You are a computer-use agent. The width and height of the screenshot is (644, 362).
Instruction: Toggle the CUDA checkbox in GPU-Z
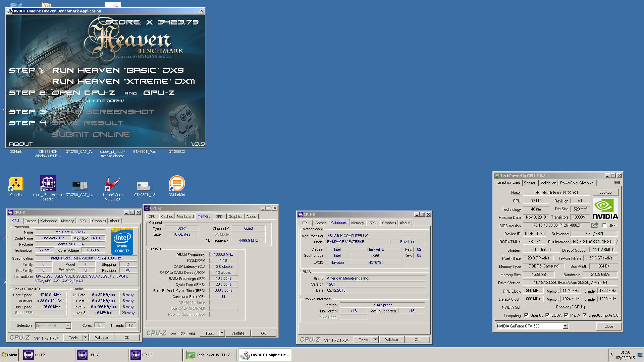coord(547,315)
